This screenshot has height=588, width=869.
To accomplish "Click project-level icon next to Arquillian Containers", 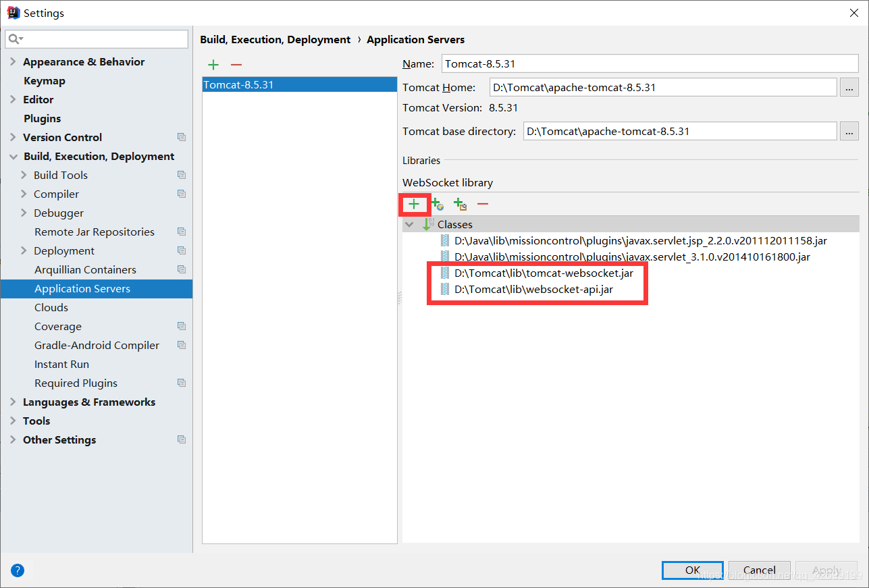I will coord(181,269).
